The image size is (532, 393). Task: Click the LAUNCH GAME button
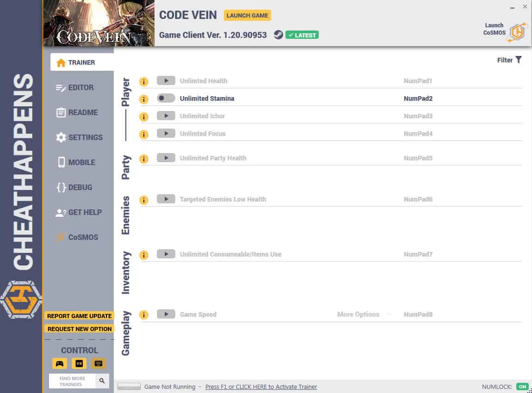tap(247, 15)
